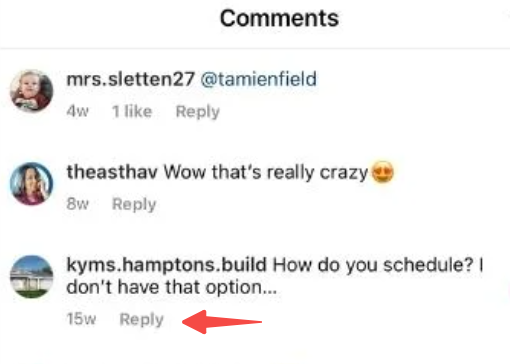Viewport: 510px width, 364px height.
Task: Visit the theasthav username link
Action: (112, 172)
